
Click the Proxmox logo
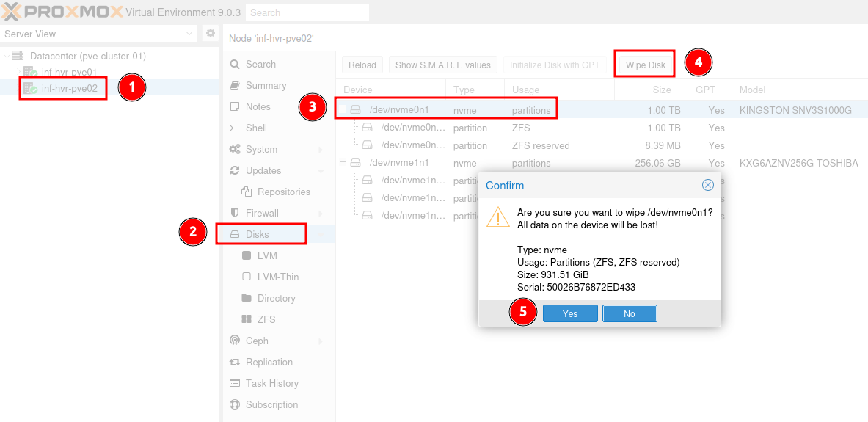point(61,11)
